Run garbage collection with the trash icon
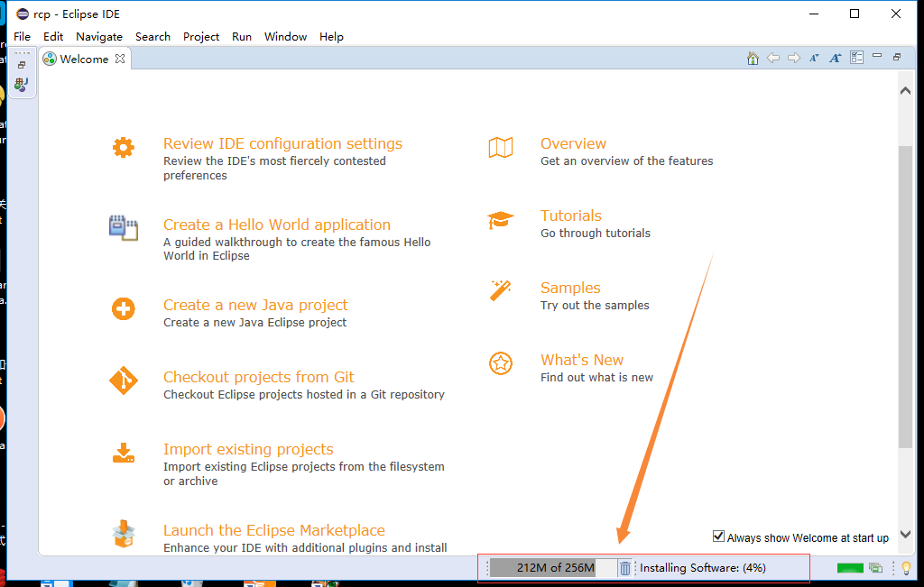Image resolution: width=924 pixels, height=587 pixels. pyautogui.click(x=625, y=567)
